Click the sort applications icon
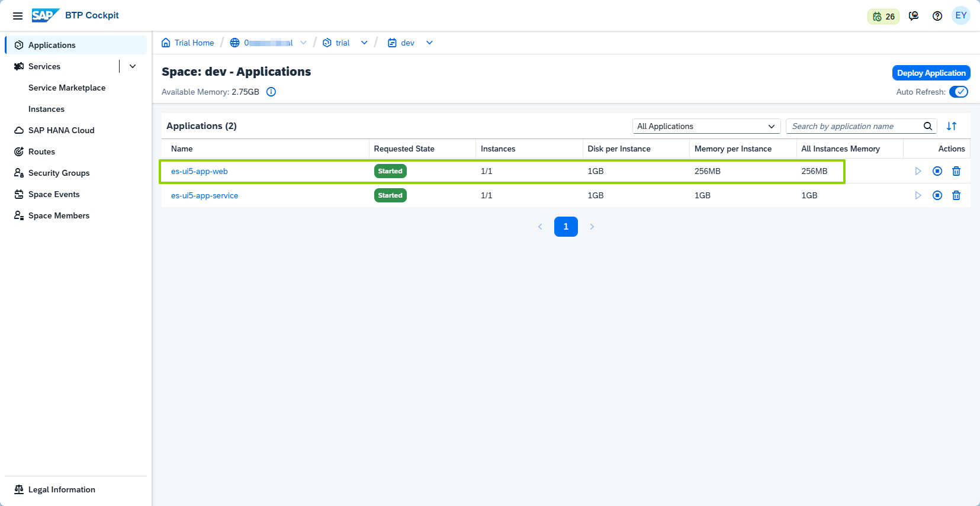 pyautogui.click(x=951, y=126)
